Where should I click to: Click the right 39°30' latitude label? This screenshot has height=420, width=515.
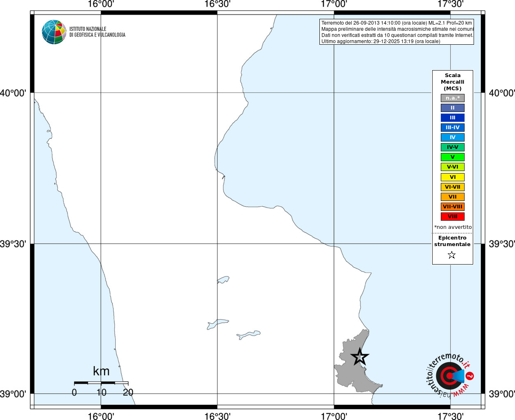[x=502, y=244]
